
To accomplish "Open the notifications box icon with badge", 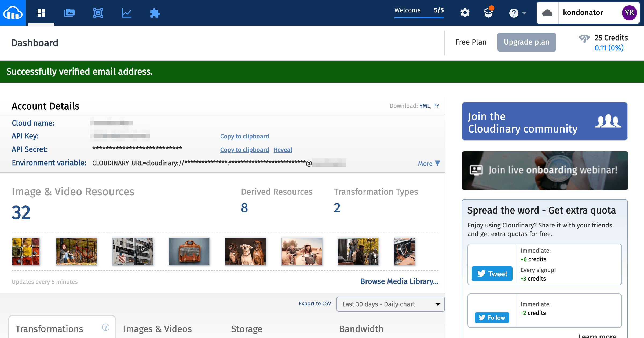I will coord(488,12).
